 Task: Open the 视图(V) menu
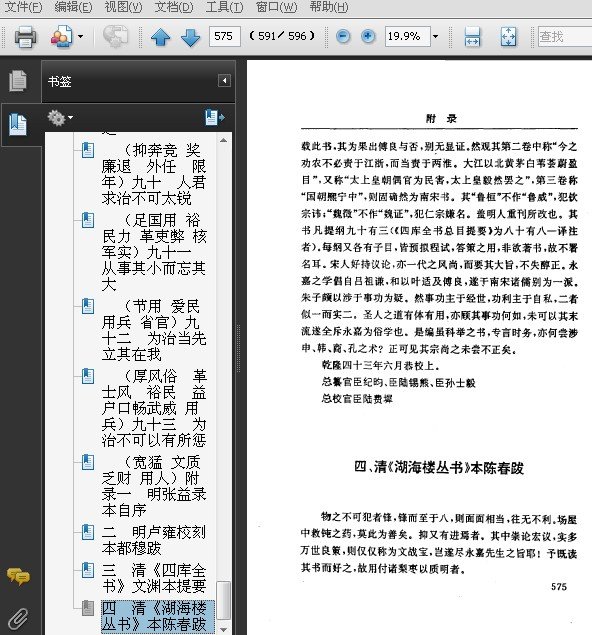click(x=124, y=7)
